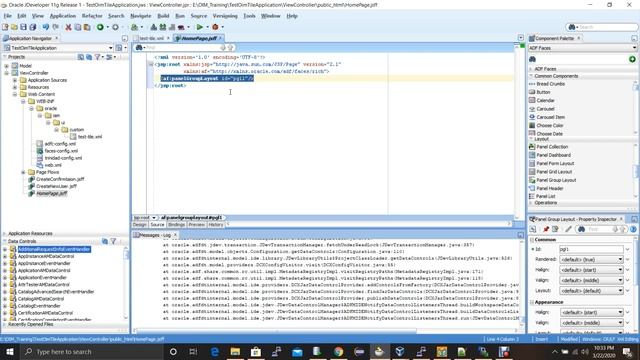640x360 pixels.
Task: Open the Navigate menu
Action: (x=140, y=16)
